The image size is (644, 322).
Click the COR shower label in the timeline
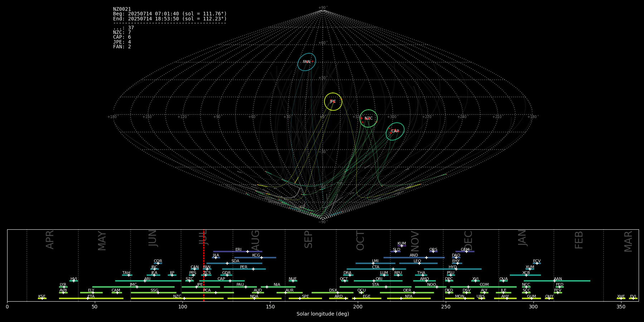coord(158,261)
